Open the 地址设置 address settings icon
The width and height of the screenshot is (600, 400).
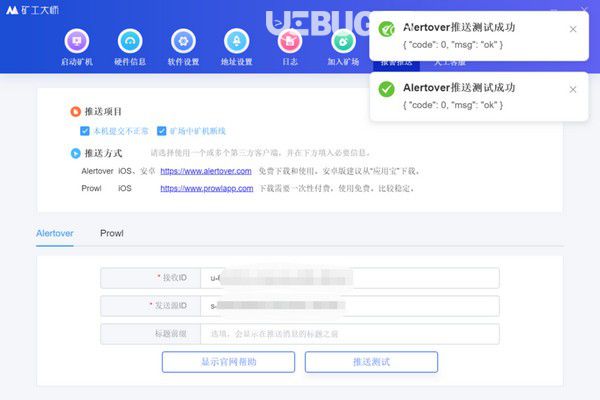236,41
